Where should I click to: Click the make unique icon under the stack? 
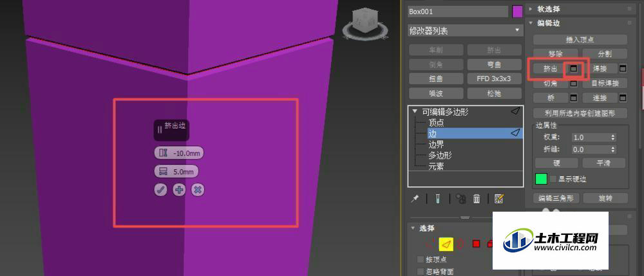coord(460,199)
